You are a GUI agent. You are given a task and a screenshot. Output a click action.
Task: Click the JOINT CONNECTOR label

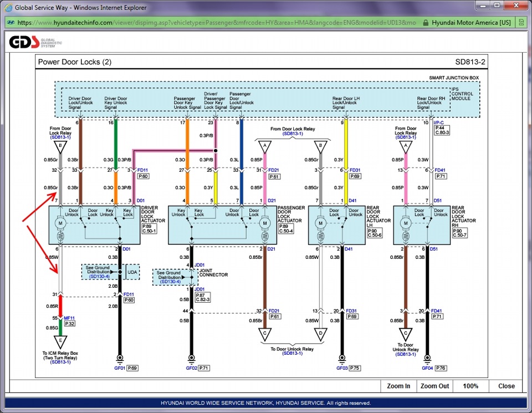[213, 273]
